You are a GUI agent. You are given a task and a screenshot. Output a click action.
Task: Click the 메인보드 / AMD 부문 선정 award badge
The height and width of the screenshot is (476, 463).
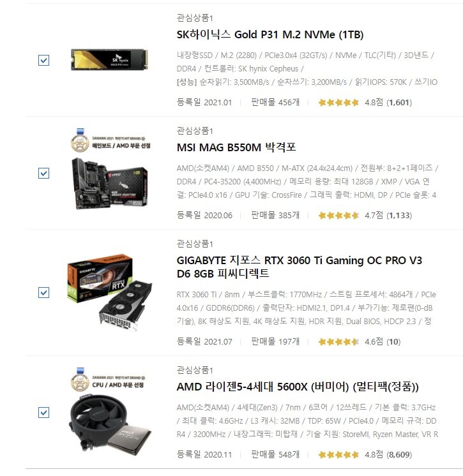coord(110,143)
